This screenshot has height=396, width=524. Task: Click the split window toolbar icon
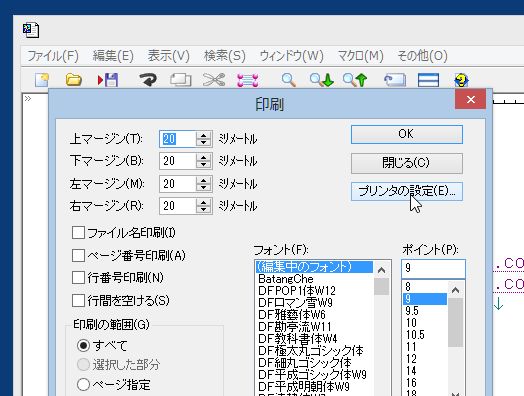428,80
